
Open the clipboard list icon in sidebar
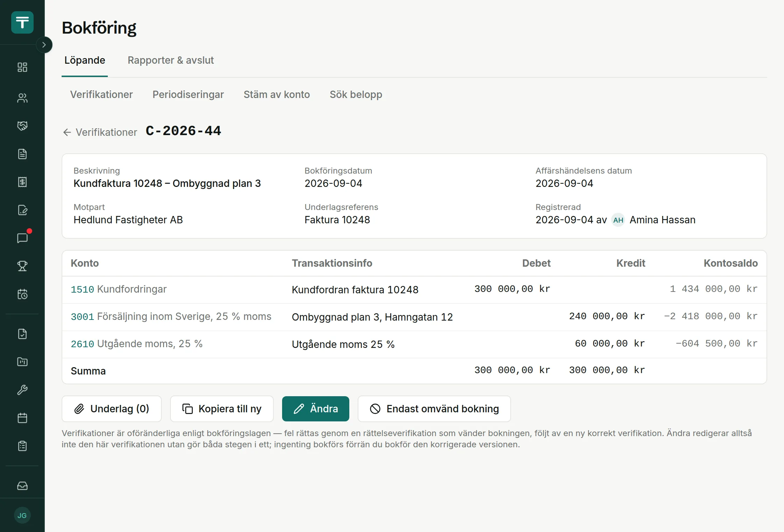(x=22, y=446)
